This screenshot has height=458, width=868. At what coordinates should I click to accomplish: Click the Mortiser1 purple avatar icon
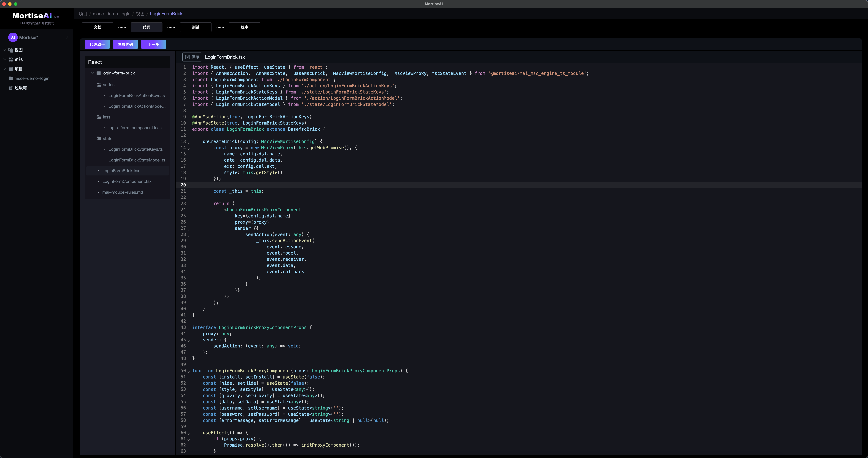click(13, 37)
